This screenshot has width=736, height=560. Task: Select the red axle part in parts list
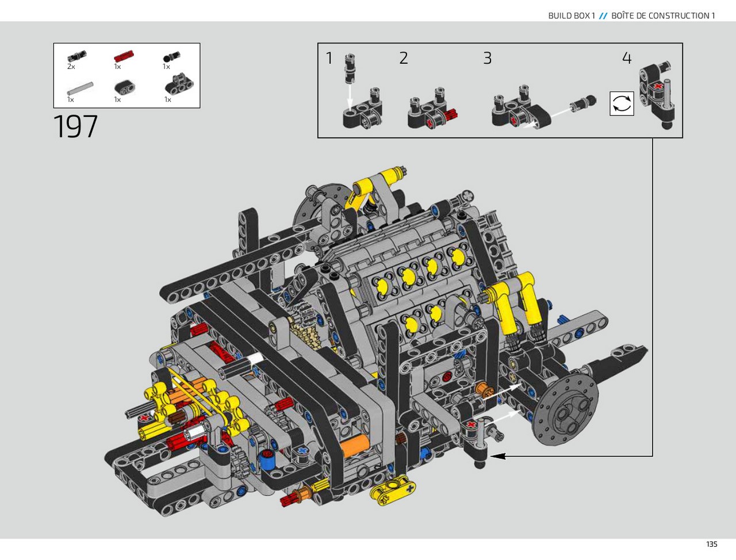point(124,56)
